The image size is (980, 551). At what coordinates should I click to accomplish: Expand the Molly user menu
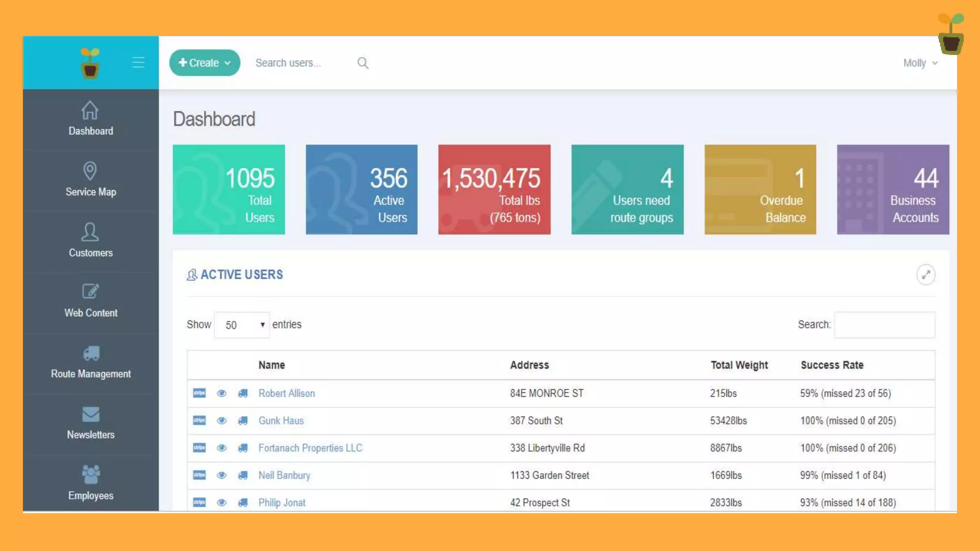click(920, 63)
